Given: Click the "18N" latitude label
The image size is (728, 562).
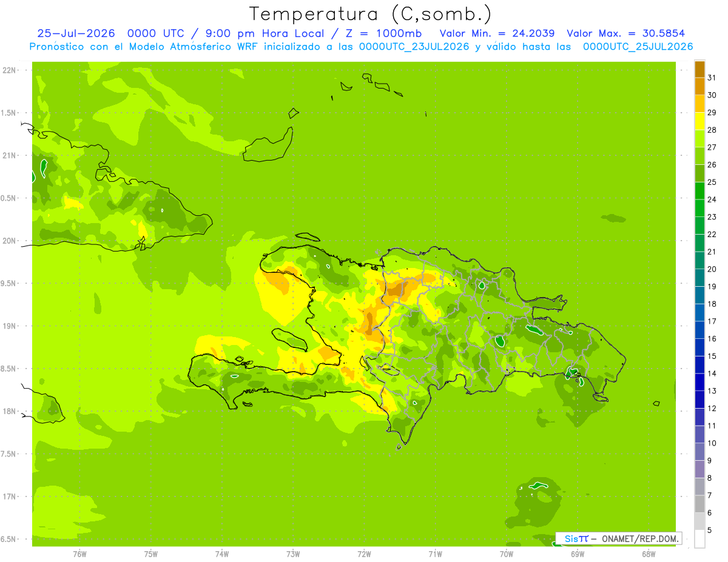Looking at the screenshot, I should (10, 411).
